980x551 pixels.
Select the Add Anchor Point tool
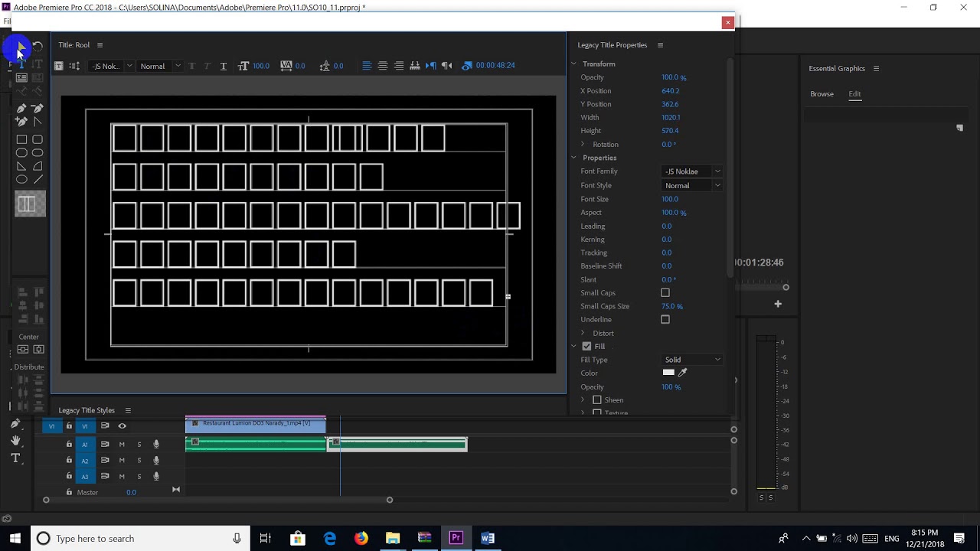[21, 121]
